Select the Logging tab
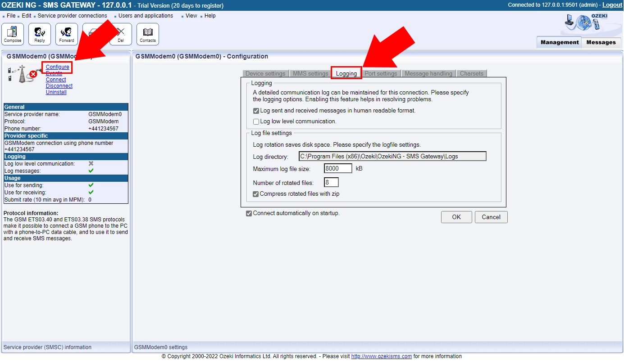The height and width of the screenshot is (364, 624). click(x=346, y=74)
